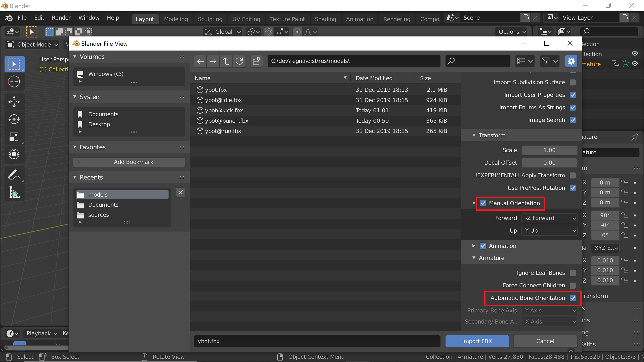Collapse the Transform section
This screenshot has width=644, height=362.
474,135
